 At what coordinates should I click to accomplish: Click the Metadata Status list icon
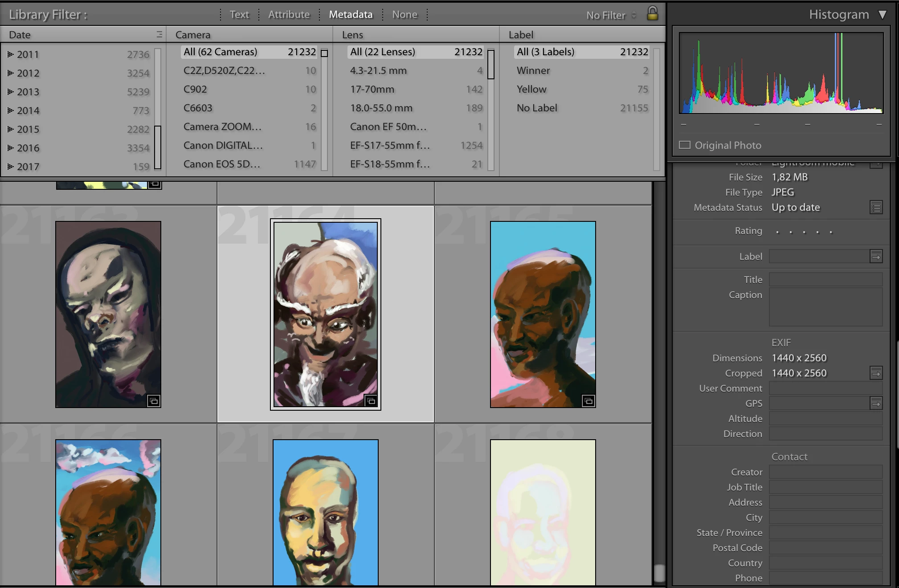tap(876, 208)
